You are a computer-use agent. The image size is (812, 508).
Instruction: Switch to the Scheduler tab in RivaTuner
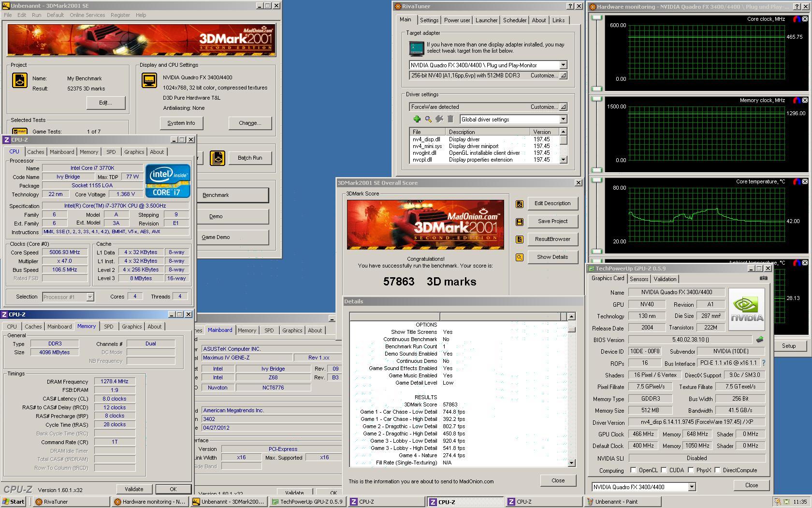tap(515, 20)
